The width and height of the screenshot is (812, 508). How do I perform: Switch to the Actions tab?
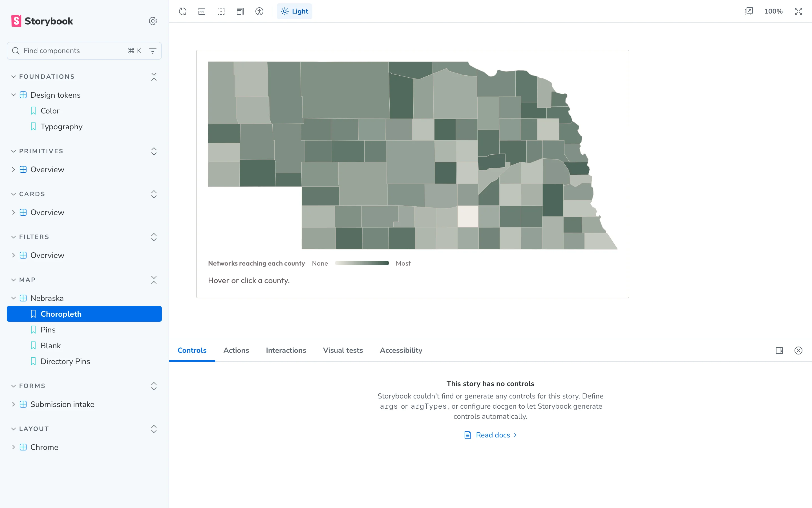click(236, 351)
